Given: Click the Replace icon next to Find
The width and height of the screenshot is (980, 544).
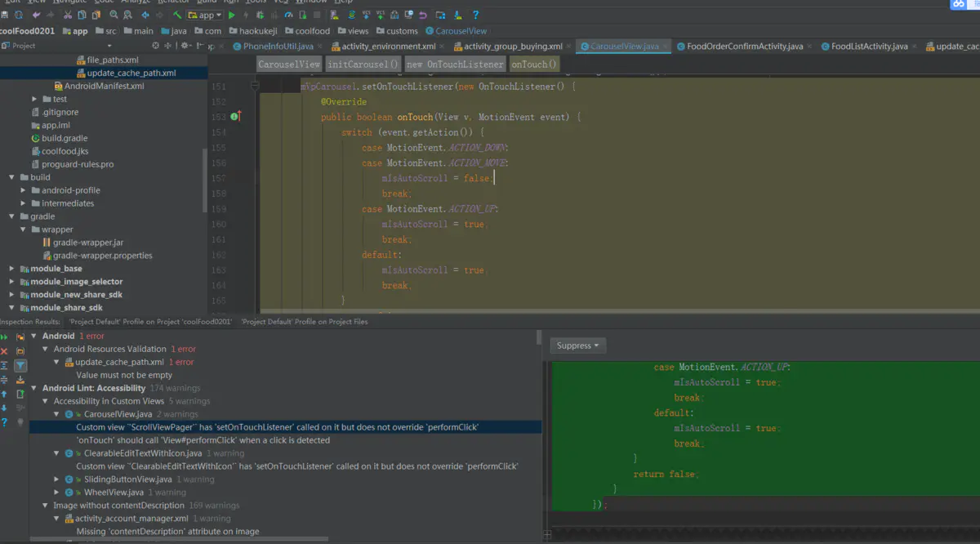Looking at the screenshot, I should [x=128, y=15].
